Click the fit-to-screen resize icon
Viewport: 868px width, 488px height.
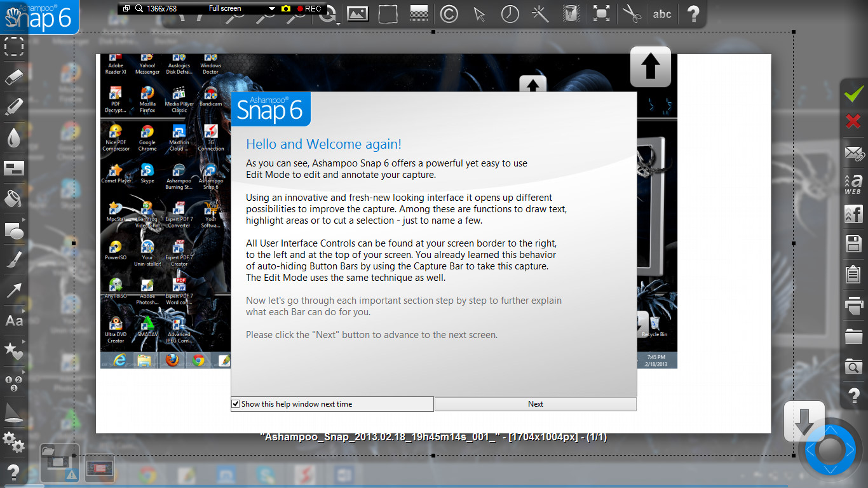pos(601,13)
